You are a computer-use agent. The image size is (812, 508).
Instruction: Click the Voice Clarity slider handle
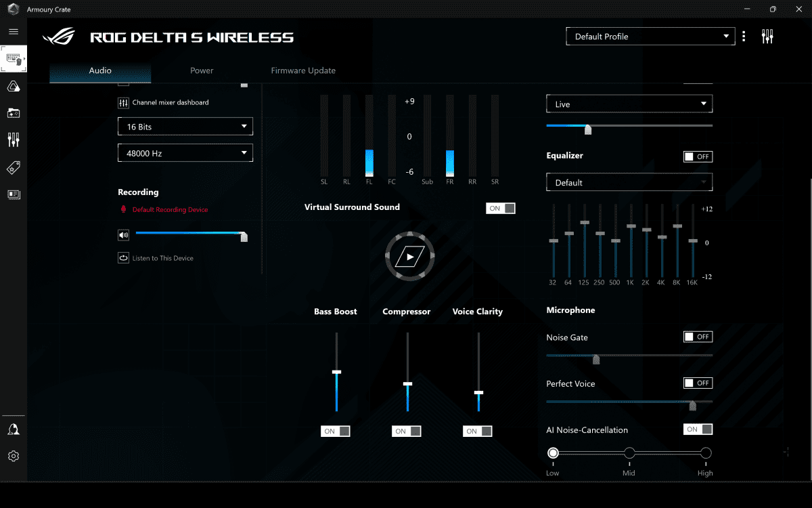478,392
